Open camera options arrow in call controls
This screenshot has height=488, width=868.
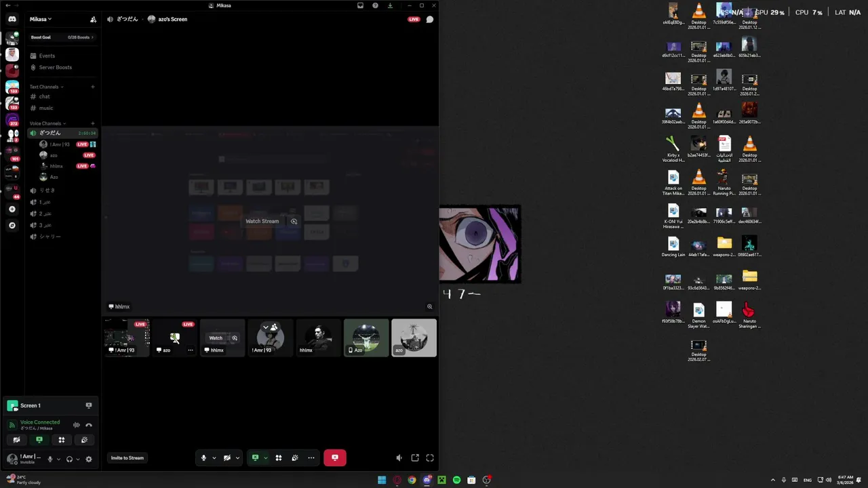point(237,458)
